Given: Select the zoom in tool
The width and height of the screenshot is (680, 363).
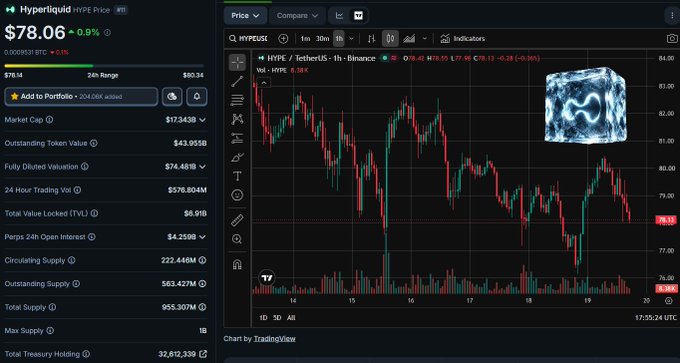Looking at the screenshot, I should (237, 239).
